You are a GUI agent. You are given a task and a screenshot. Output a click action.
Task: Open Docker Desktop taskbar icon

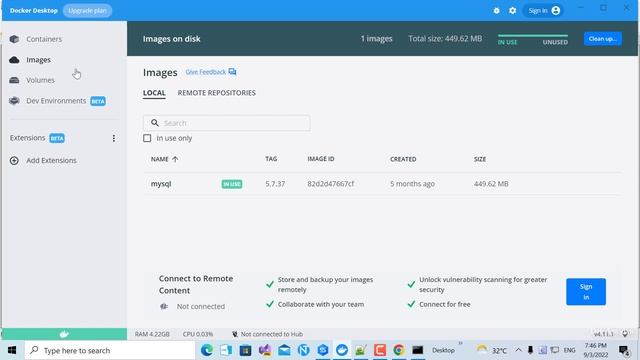(x=342, y=350)
